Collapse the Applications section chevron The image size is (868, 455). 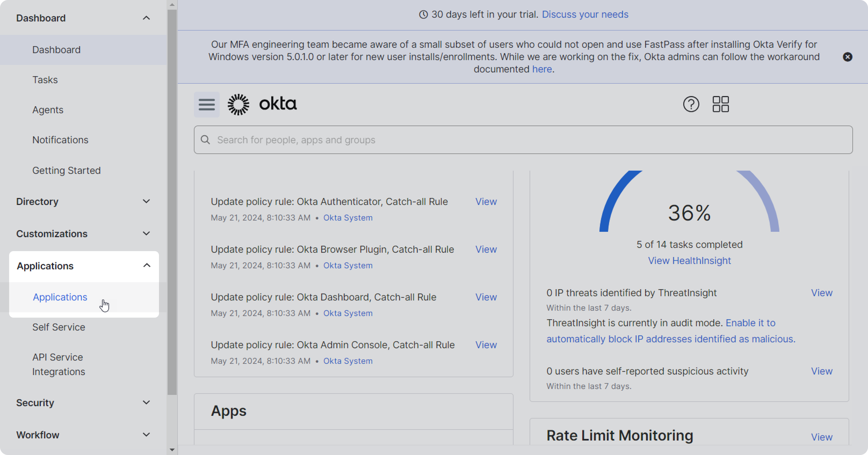coord(147,266)
